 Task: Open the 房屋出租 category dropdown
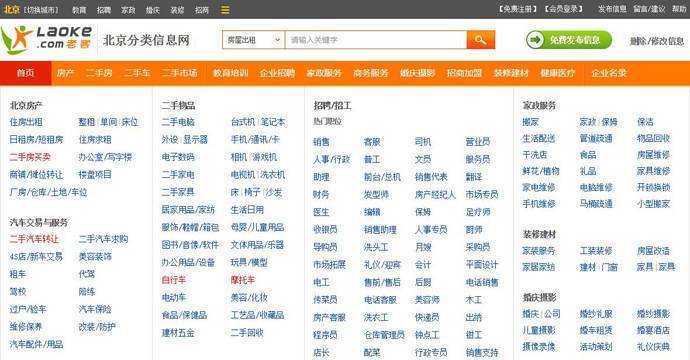[253, 40]
